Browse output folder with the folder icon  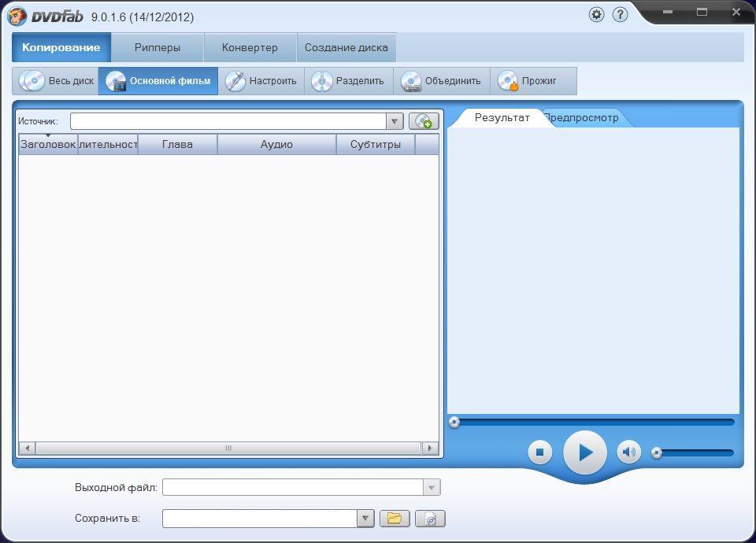[395, 519]
